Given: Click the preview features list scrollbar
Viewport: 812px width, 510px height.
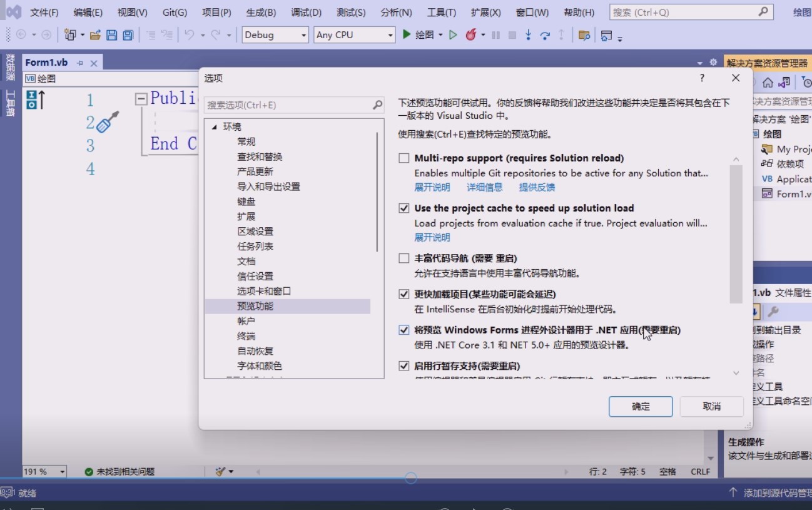Looking at the screenshot, I should pos(736,234).
